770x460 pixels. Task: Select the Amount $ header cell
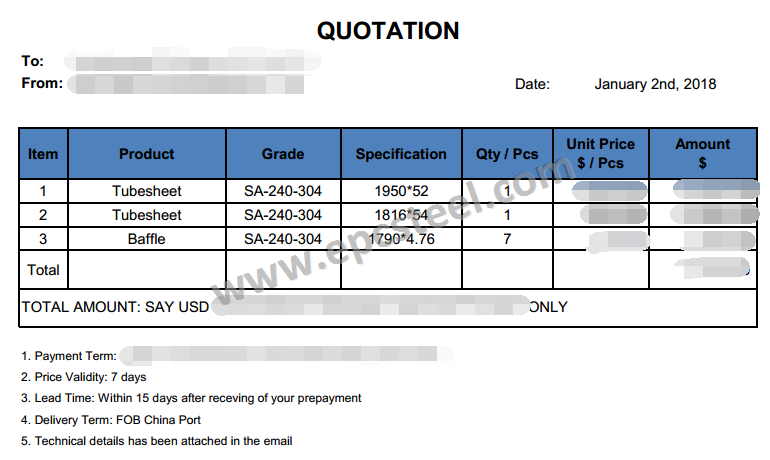[x=703, y=154]
